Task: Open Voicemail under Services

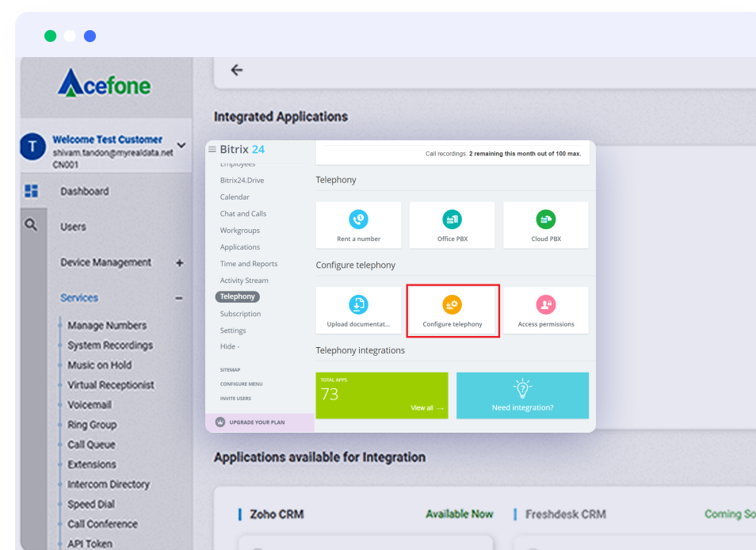Action: click(x=90, y=405)
